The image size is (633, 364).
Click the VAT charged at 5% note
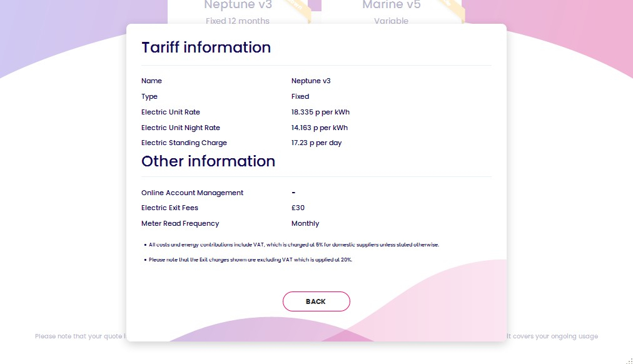294,245
